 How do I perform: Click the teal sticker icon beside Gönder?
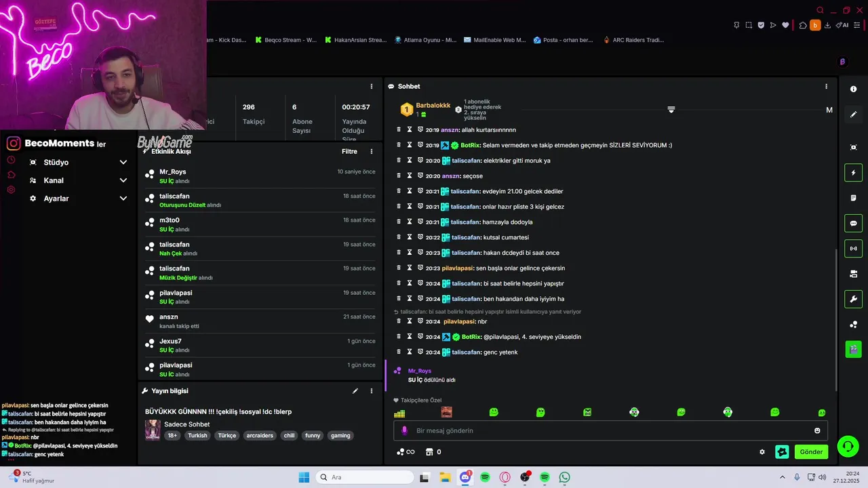[x=782, y=452]
